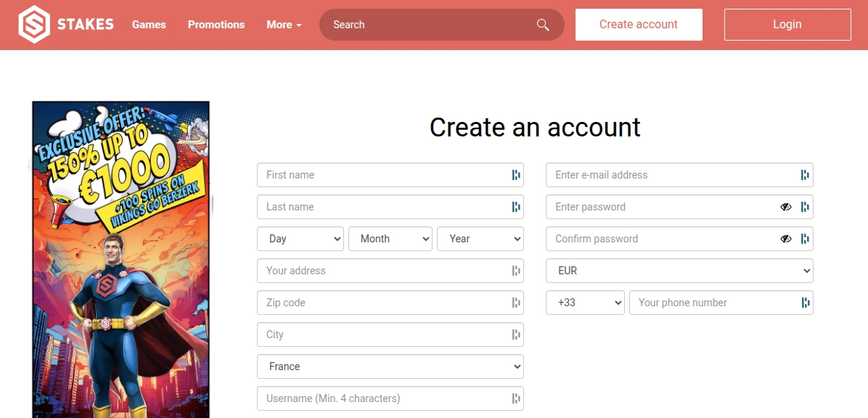
Task: Click autofill icon in phone number field
Action: (805, 303)
